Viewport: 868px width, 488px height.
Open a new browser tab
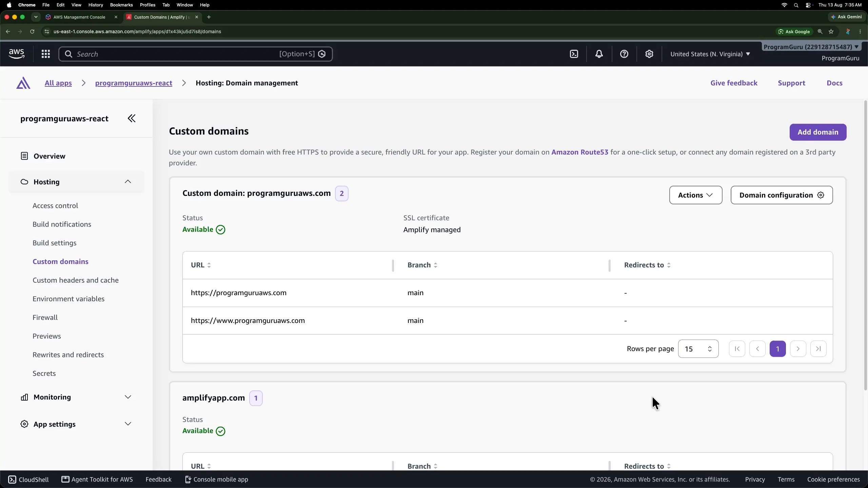pos(209,17)
